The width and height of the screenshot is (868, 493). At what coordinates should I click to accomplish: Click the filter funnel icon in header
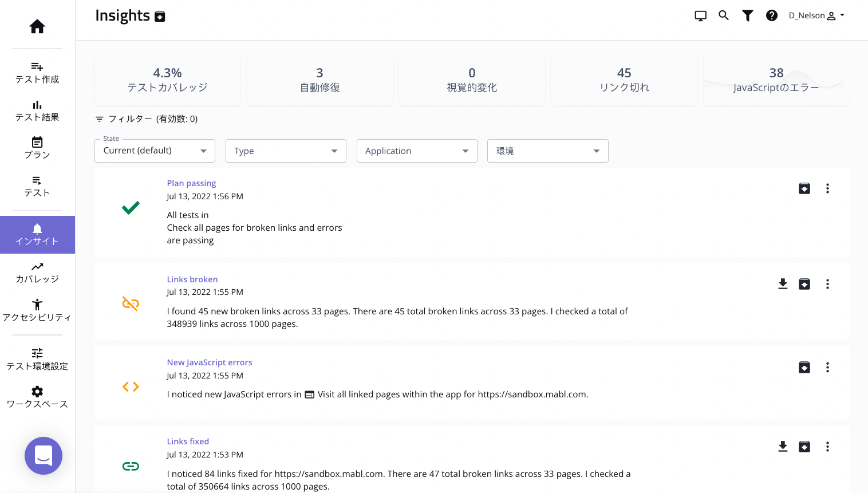tap(748, 15)
